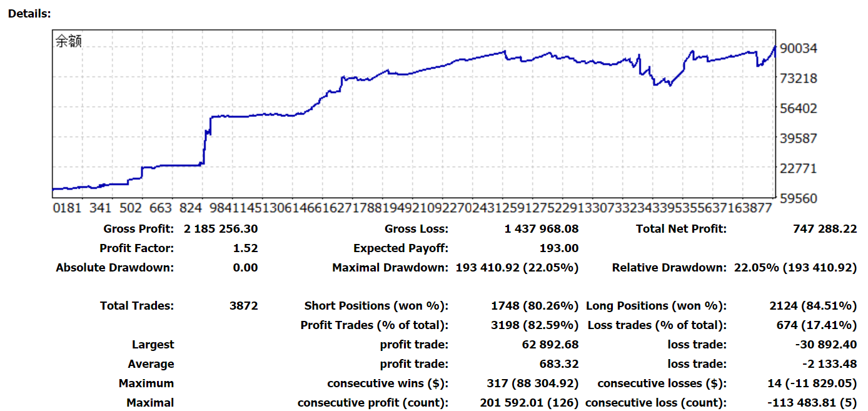The image size is (868, 411).
Task: Select profit trades value 3198 (82.59%)
Action: [535, 325]
